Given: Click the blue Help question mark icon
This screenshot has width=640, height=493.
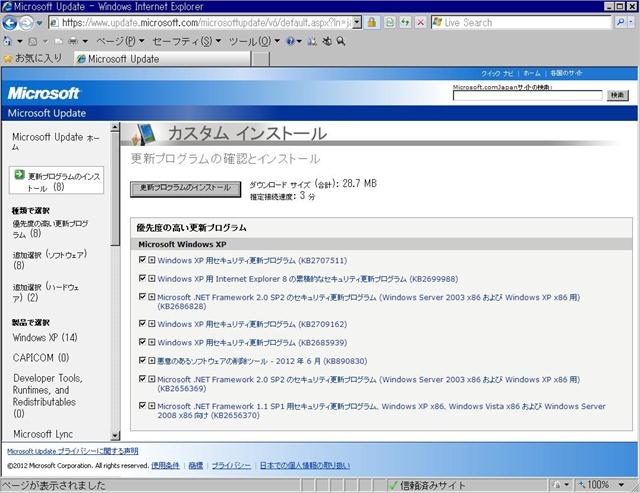Looking at the screenshot, I should (291, 41).
